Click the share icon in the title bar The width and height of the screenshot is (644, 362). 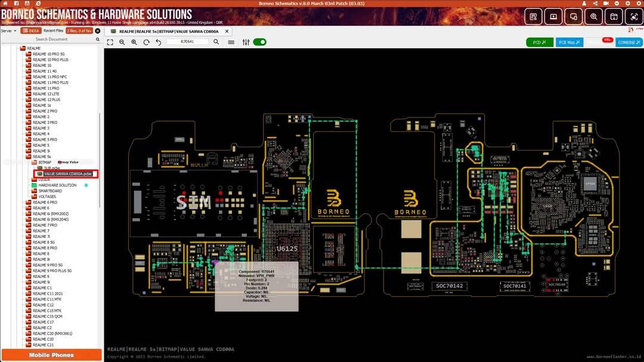595,3
